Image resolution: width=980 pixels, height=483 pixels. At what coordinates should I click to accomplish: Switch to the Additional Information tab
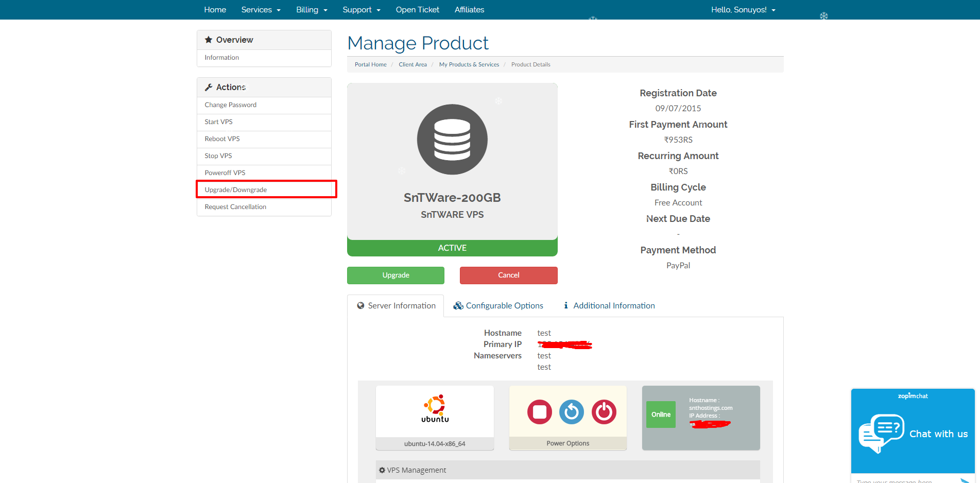609,306
